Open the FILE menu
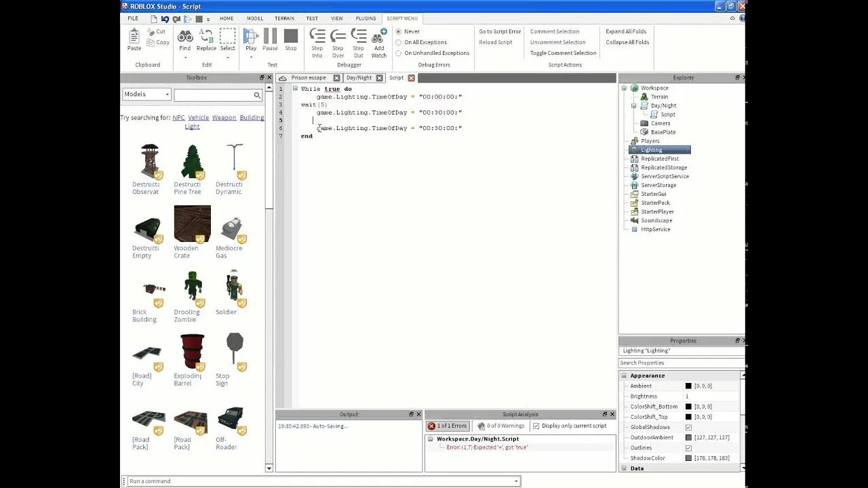This screenshot has width=868, height=488. pyautogui.click(x=133, y=18)
